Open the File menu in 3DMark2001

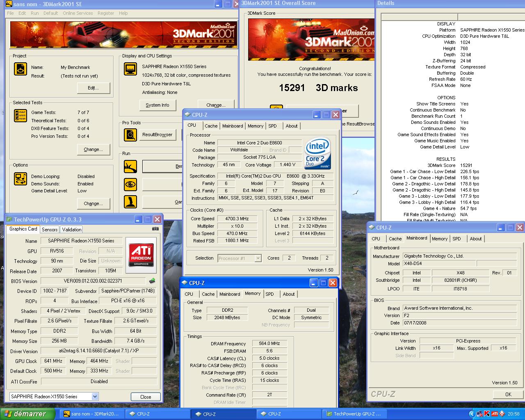(x=10, y=13)
